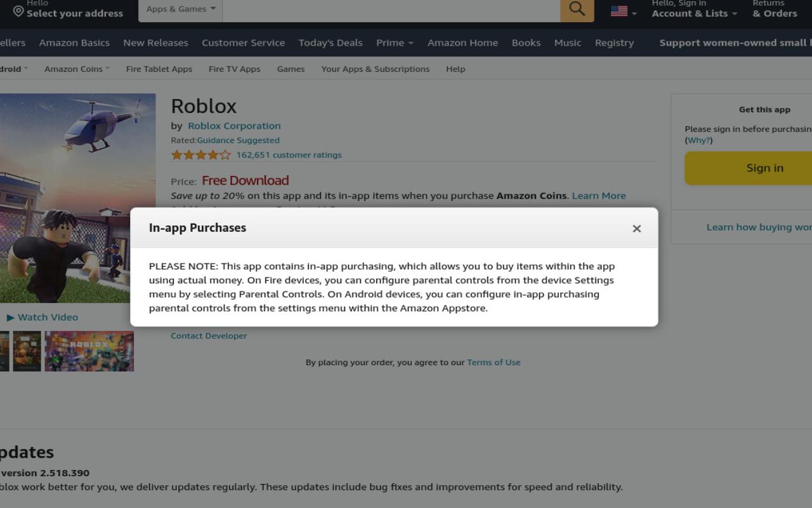
Task: Open the Account & Lists menu
Action: 695,9
